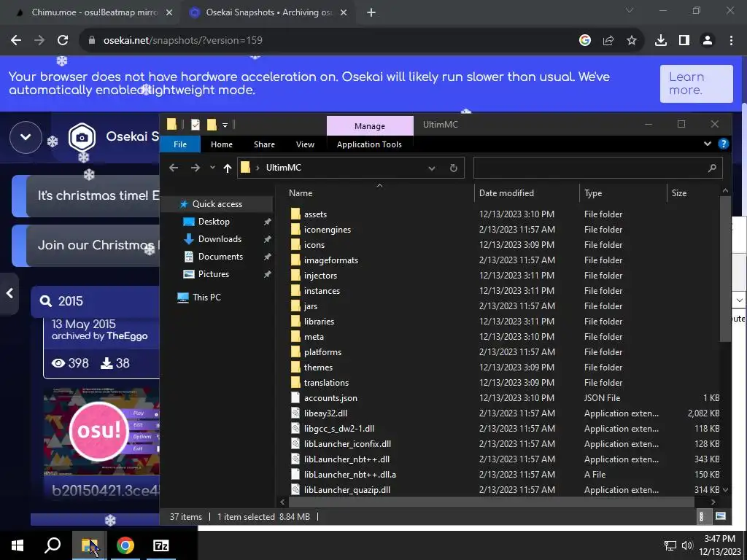Screen dimensions: 747x560
Task: Select the themes folder
Action: click(x=318, y=367)
